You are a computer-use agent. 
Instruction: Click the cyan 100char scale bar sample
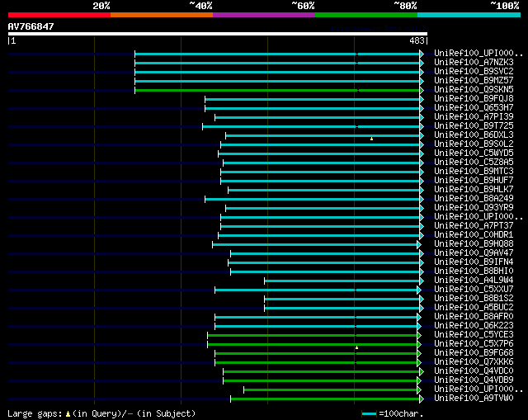pyautogui.click(x=369, y=414)
